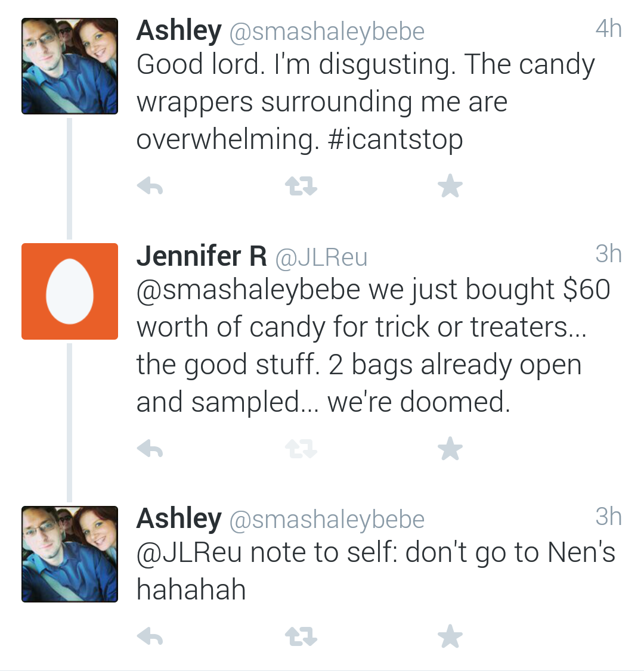Click the 3h timestamp on Jennifer's tweet
The image size is (644, 671).
point(608,254)
